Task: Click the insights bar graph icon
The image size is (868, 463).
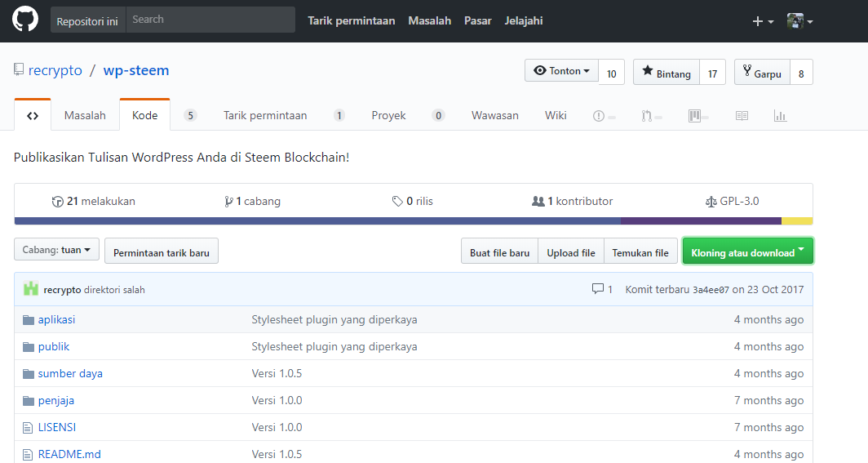Action: pyautogui.click(x=780, y=116)
